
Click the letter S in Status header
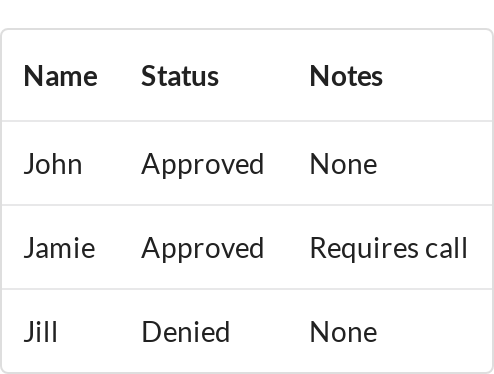point(149,76)
